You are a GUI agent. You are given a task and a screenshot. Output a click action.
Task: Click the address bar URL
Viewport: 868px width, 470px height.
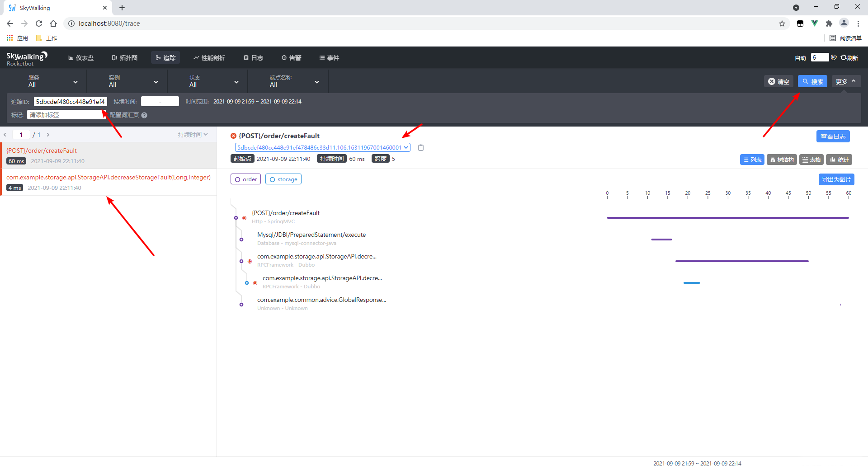point(109,23)
